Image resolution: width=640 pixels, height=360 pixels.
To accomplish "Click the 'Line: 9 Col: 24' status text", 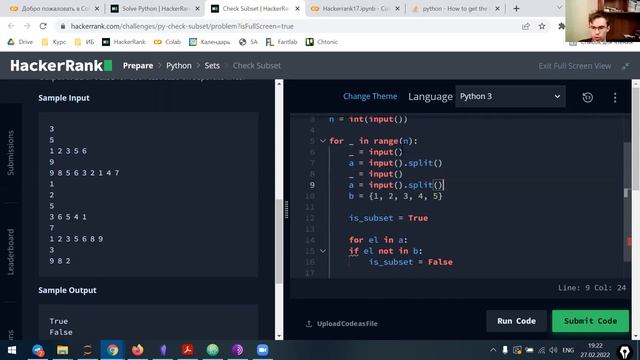I will [592, 288].
